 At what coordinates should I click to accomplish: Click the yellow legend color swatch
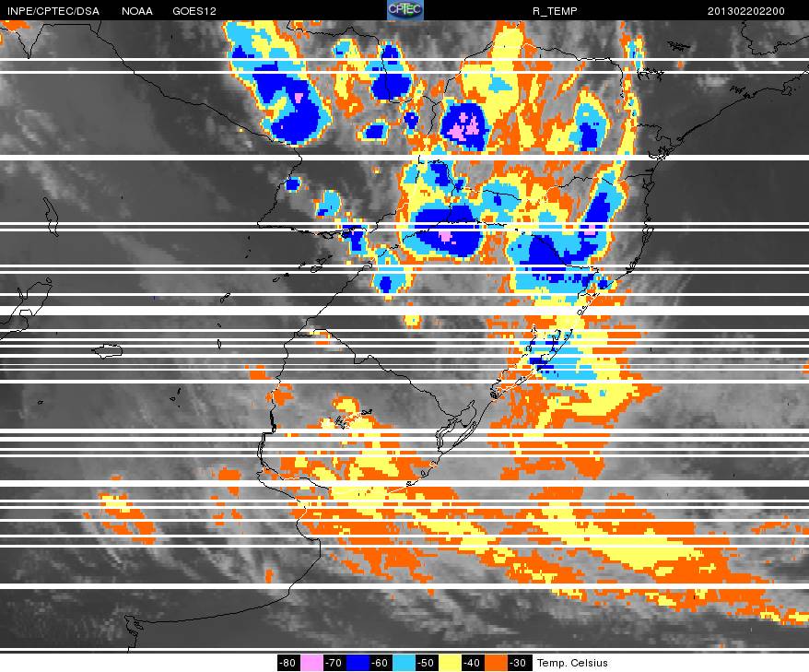(450, 663)
